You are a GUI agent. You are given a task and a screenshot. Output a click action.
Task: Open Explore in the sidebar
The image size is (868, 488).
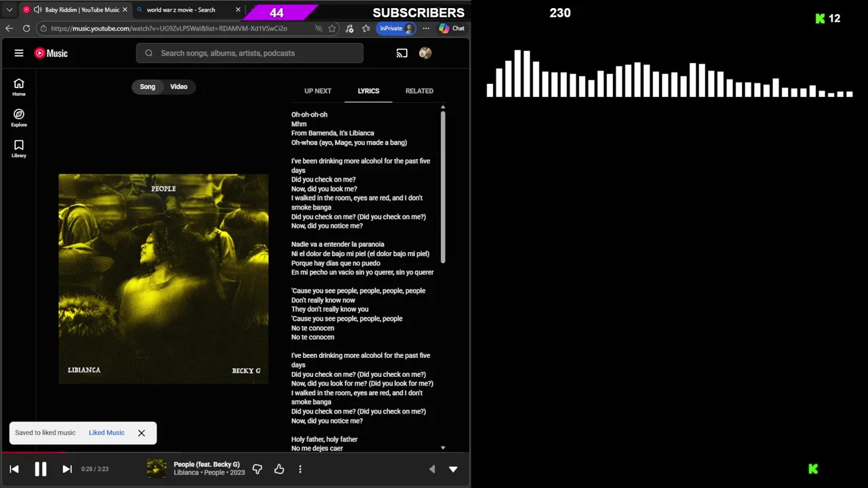point(19,118)
